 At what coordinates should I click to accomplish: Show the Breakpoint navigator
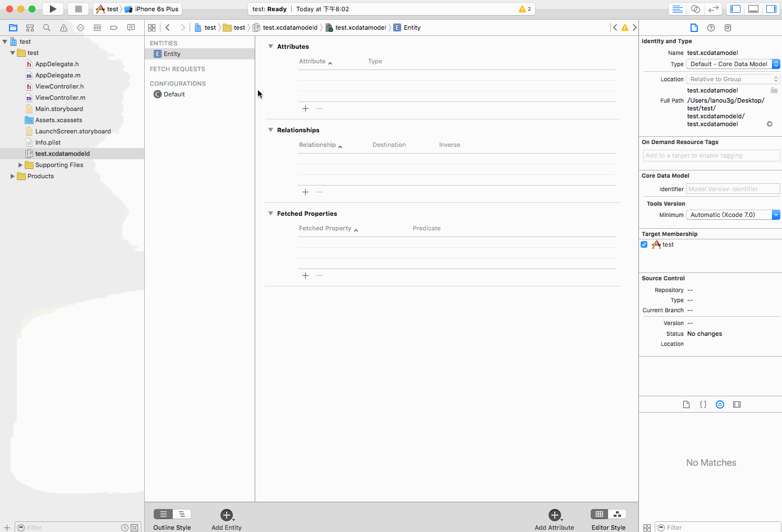coord(114,27)
